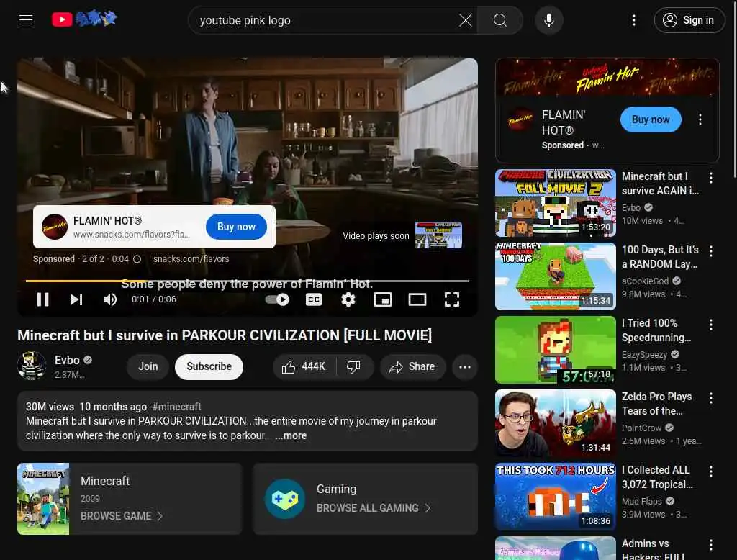The height and width of the screenshot is (560, 737).
Task: Click PointCrow channel name
Action: point(641,428)
